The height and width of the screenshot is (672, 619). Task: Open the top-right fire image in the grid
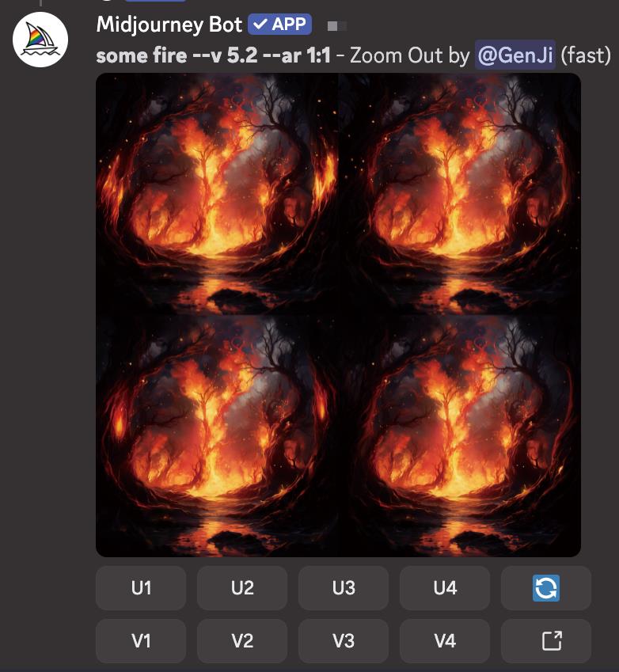[460, 194]
